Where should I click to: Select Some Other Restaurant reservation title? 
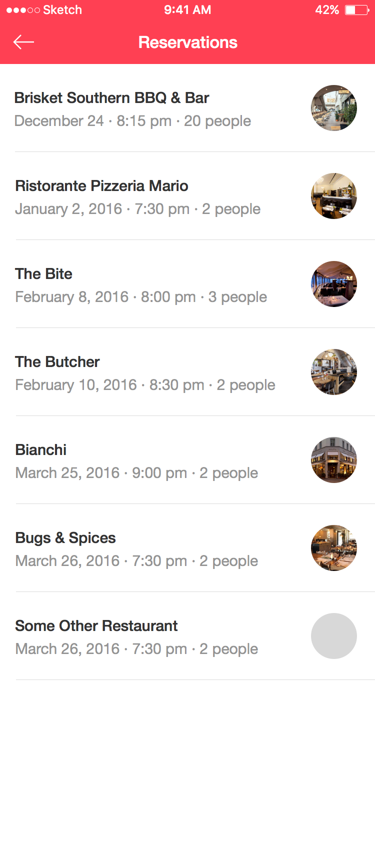click(96, 626)
